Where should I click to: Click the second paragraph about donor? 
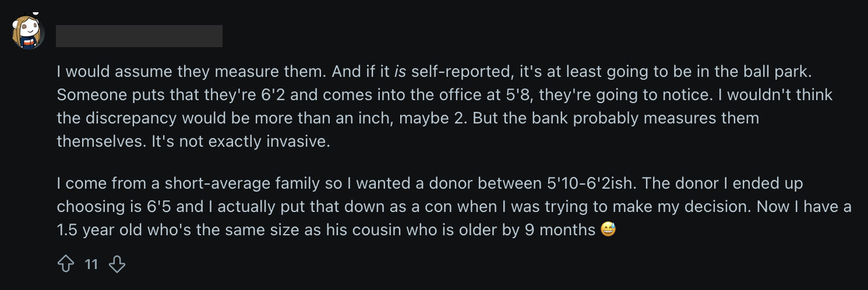(454, 207)
